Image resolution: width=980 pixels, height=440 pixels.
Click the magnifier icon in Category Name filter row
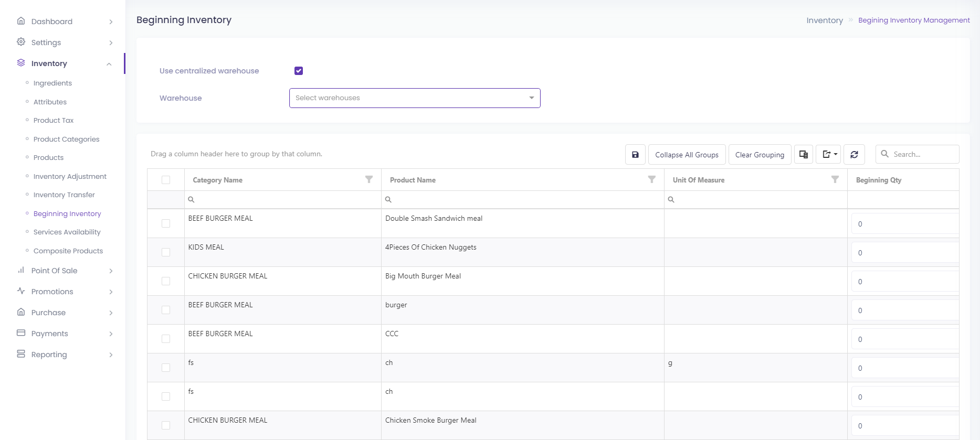(192, 199)
